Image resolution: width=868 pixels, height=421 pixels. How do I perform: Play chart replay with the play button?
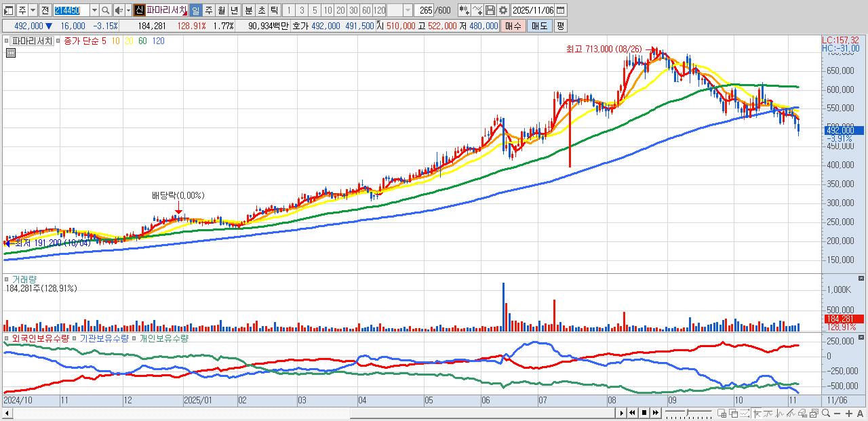click(622, 413)
